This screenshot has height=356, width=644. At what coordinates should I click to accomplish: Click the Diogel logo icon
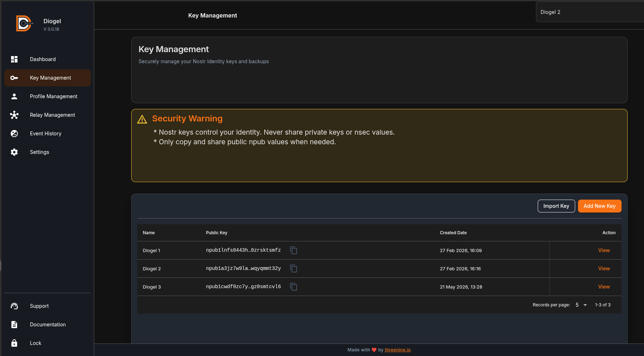(x=24, y=24)
